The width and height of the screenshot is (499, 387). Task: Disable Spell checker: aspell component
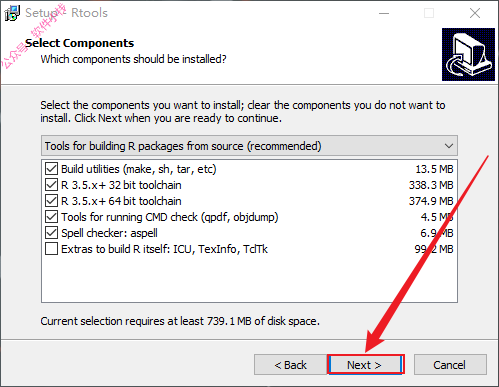click(x=51, y=233)
